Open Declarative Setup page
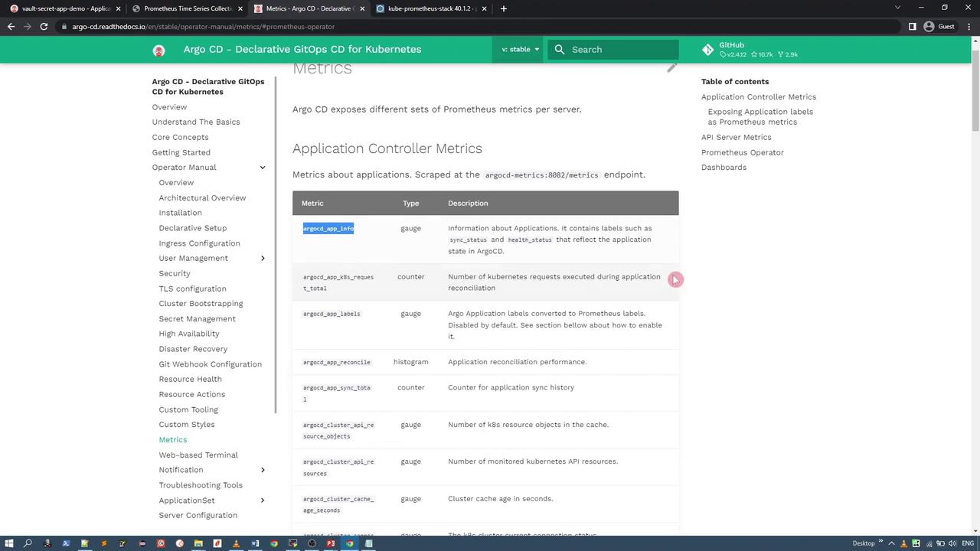Screen dimensions: 980x551 193,228
